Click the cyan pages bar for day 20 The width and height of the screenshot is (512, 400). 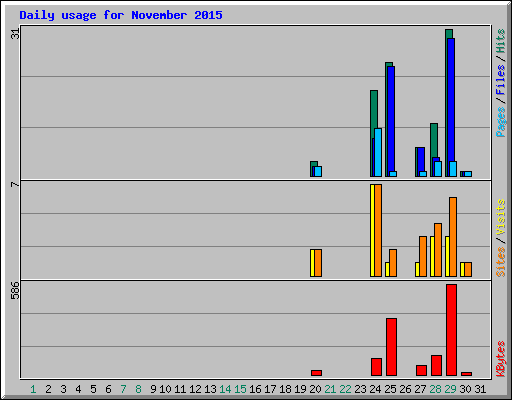coord(318,171)
